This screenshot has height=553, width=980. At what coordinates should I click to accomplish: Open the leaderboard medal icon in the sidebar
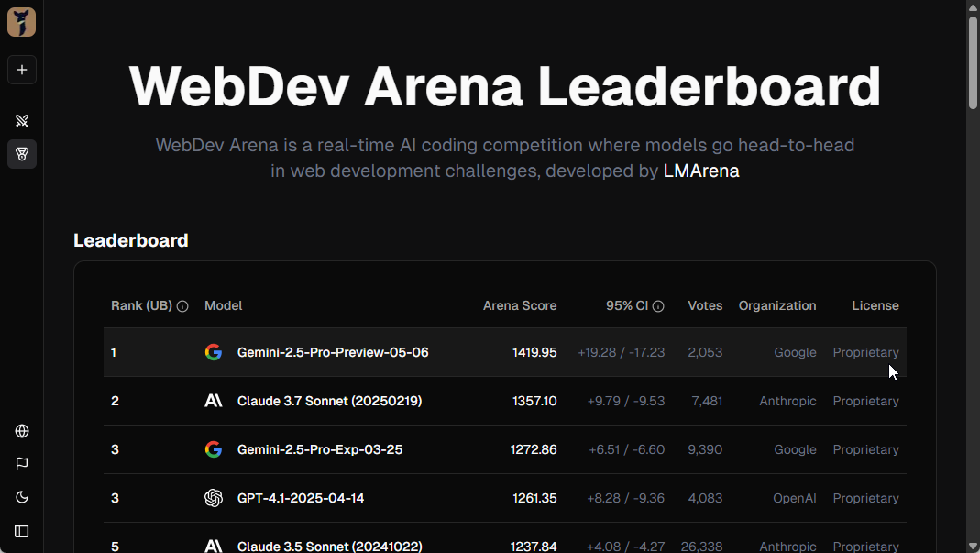pyautogui.click(x=21, y=154)
